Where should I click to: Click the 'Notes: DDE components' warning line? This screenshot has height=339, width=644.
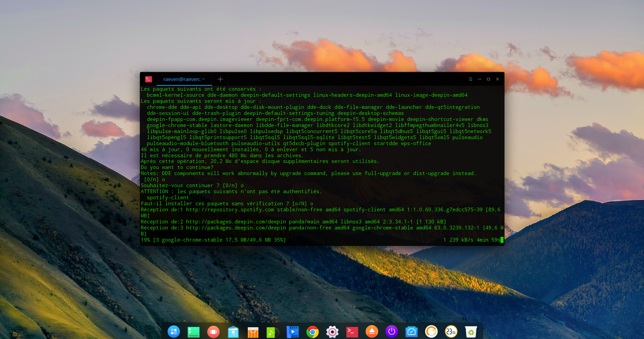(308, 173)
